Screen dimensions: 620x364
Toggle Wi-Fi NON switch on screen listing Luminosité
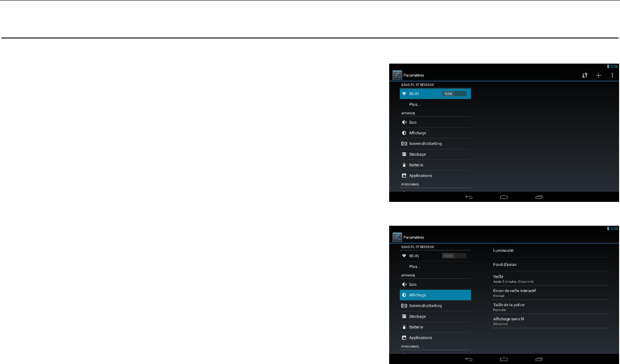click(x=454, y=256)
